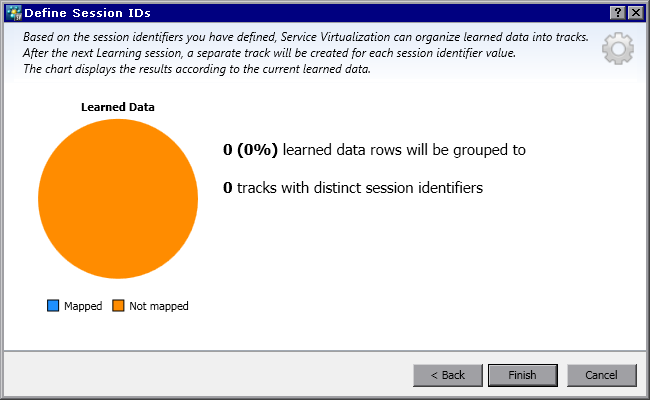650x400 pixels.
Task: Close the Define Session IDs dialog
Action: pos(634,11)
